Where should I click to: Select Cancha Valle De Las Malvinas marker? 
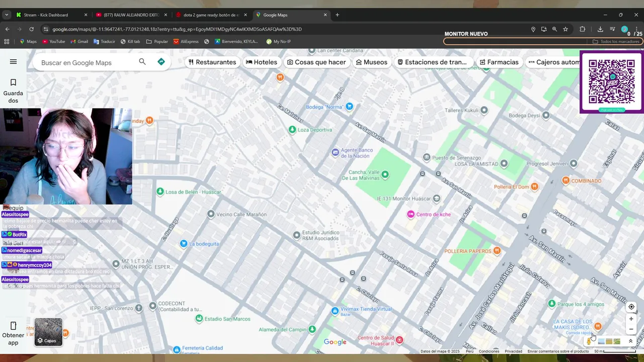pos(385,174)
